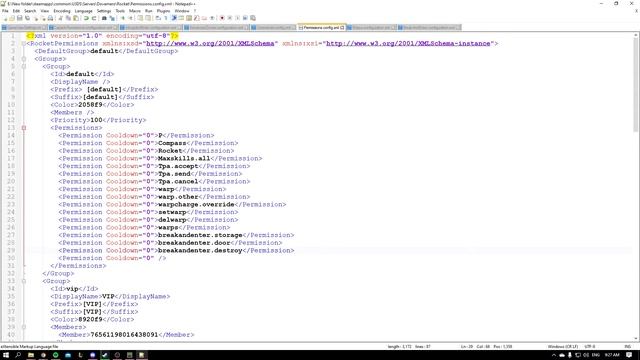Click the UTF-8 encoding status entry
Image resolution: width=640 pixels, height=360 pixels.
tap(590, 347)
